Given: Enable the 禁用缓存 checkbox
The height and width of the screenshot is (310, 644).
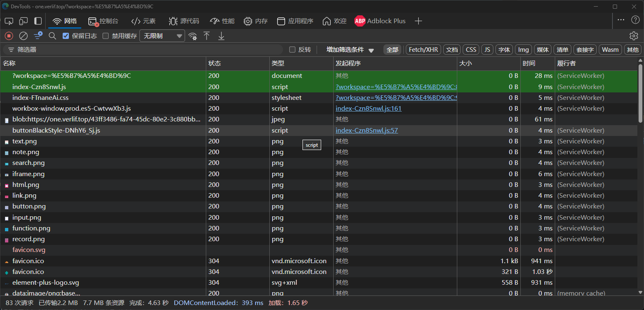Looking at the screenshot, I should click(106, 36).
